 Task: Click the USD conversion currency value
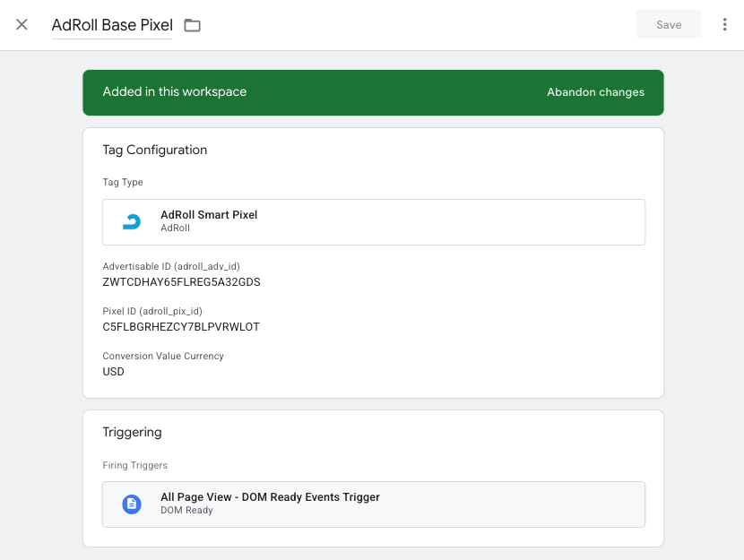(114, 372)
